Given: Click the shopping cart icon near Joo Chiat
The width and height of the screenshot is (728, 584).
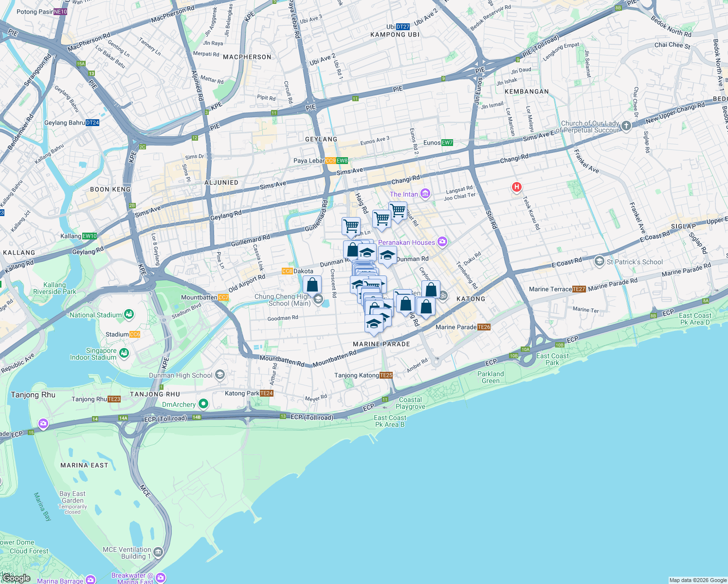Looking at the screenshot, I should [x=398, y=211].
